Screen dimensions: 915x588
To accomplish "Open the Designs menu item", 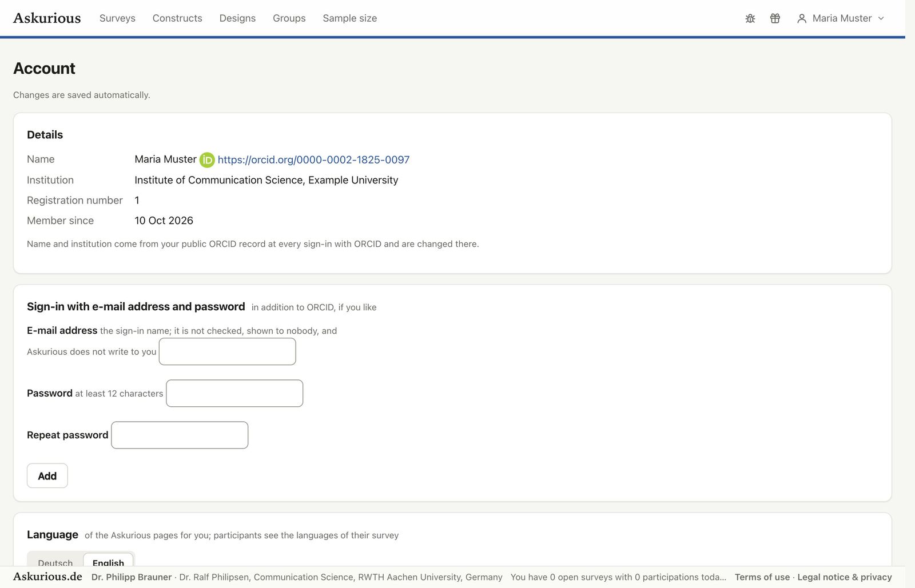I will pyautogui.click(x=237, y=18).
